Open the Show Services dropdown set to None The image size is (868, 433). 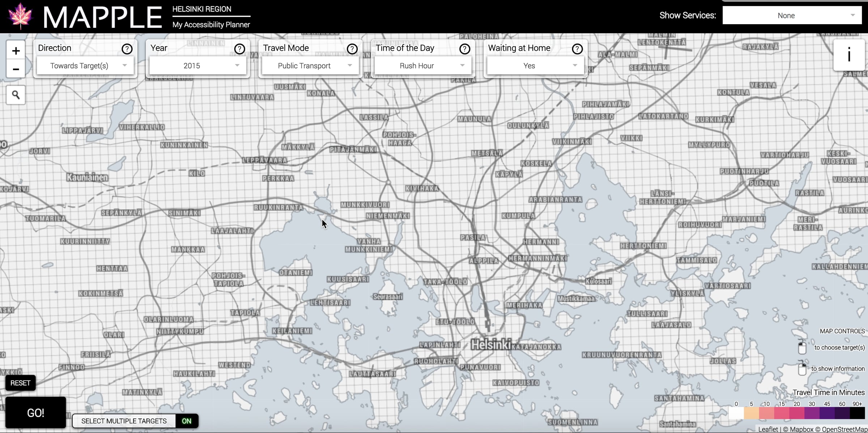[x=792, y=16]
